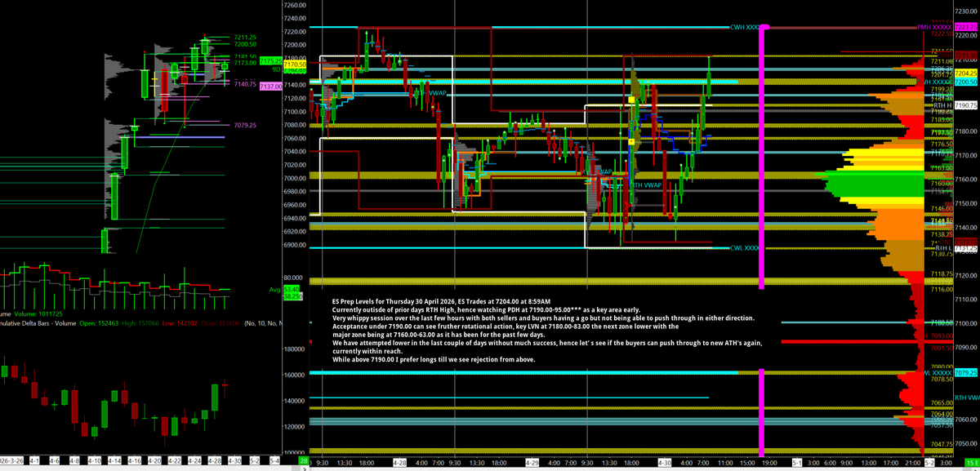Screen dimensions: 980x471
Task: Click the yellow 7170.50 price tag
Action: click(295, 64)
